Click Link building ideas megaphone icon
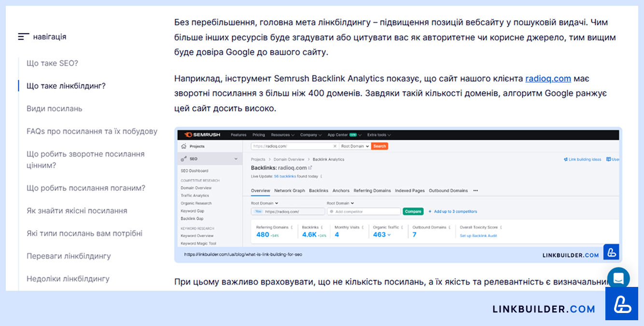 (565, 159)
